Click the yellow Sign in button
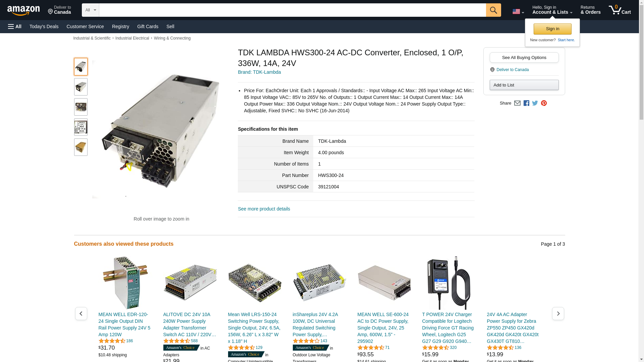Viewport: 644px width, 362px height. click(552, 29)
